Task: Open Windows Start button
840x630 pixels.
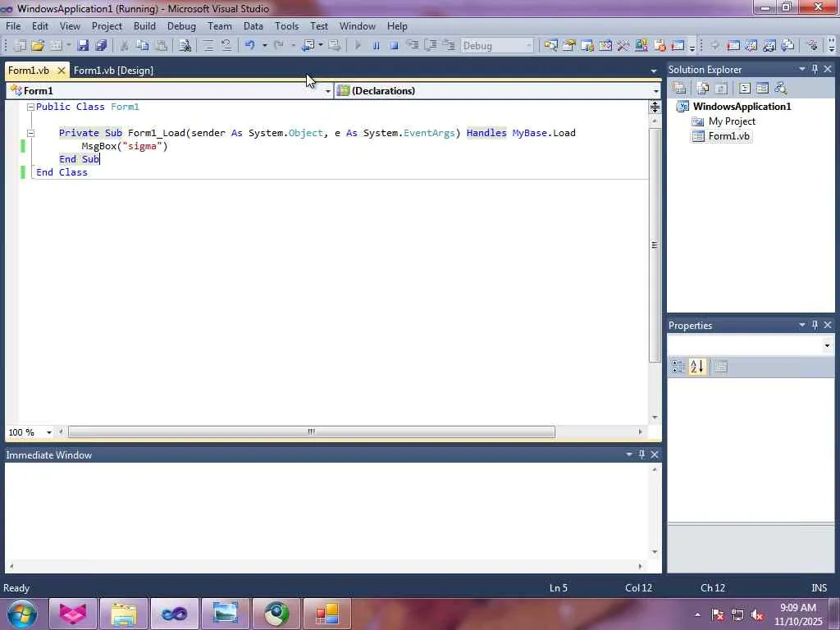Action: pos(22,614)
